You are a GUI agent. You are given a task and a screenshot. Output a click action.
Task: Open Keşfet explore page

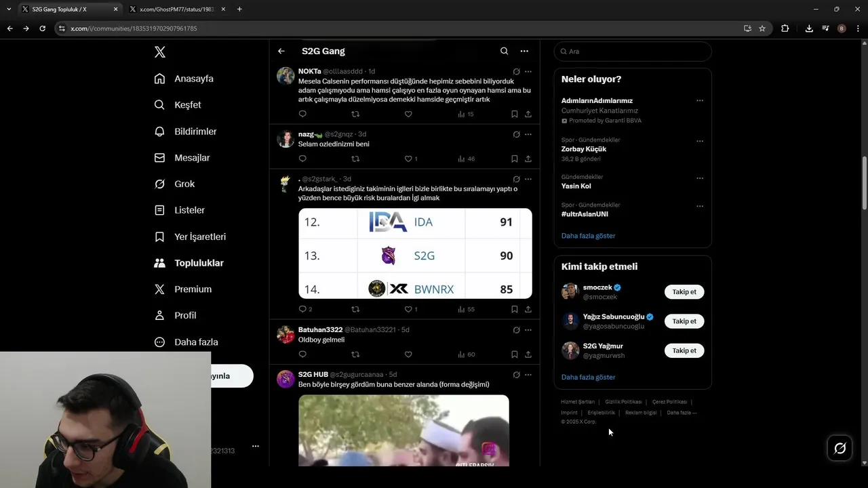tap(178, 105)
